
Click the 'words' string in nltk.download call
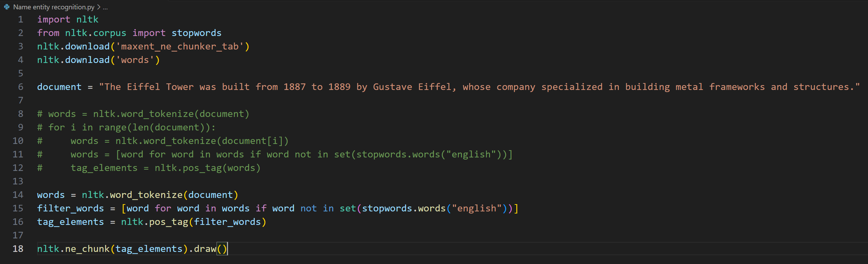pos(135,60)
